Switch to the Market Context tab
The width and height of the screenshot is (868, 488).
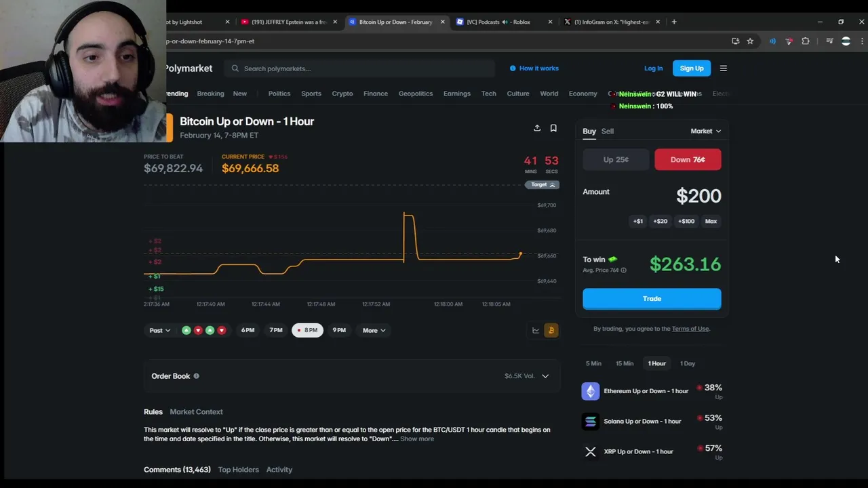point(196,412)
